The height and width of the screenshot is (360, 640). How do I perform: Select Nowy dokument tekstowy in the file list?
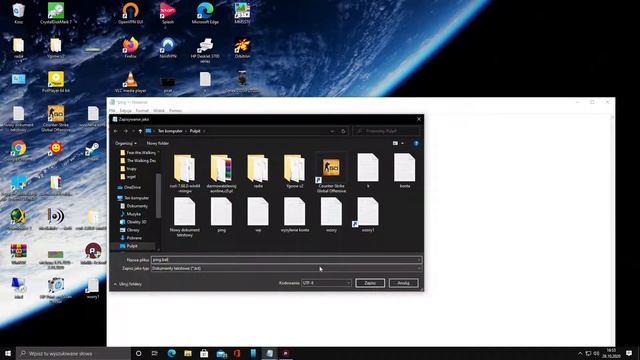[184, 217]
